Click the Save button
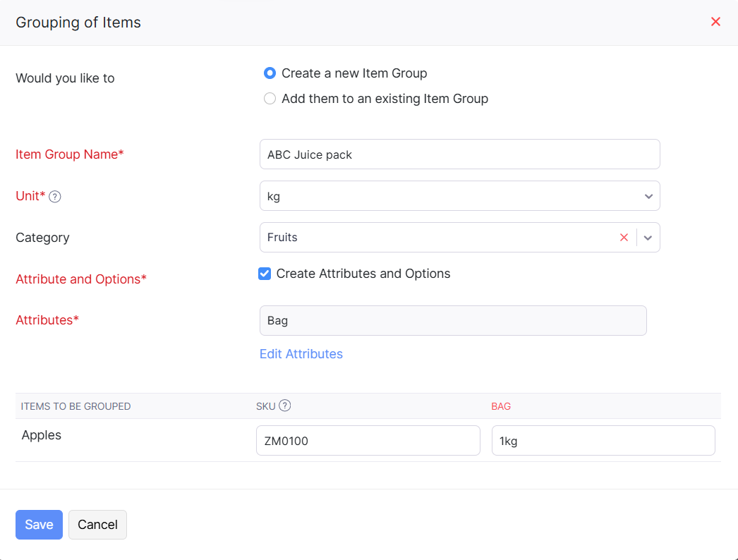The height and width of the screenshot is (560, 738). coord(39,525)
